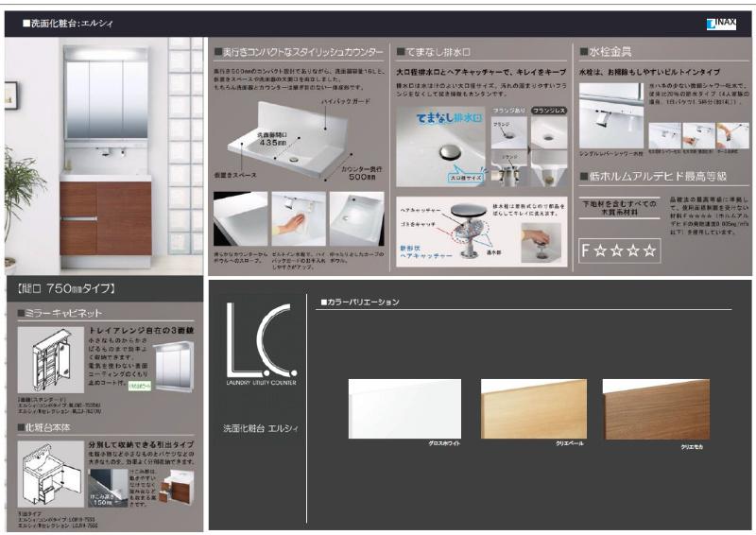Click the 水栓金具 section heading

pyautogui.click(x=608, y=52)
